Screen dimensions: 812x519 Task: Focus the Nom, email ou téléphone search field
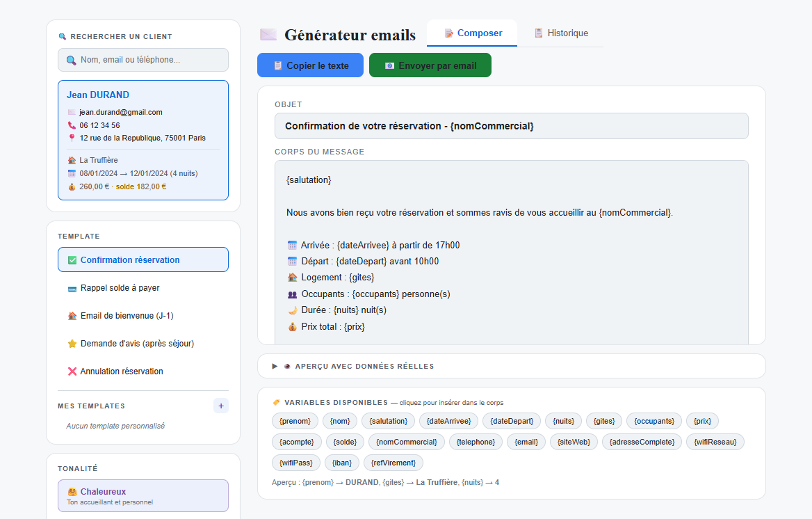[x=143, y=60]
